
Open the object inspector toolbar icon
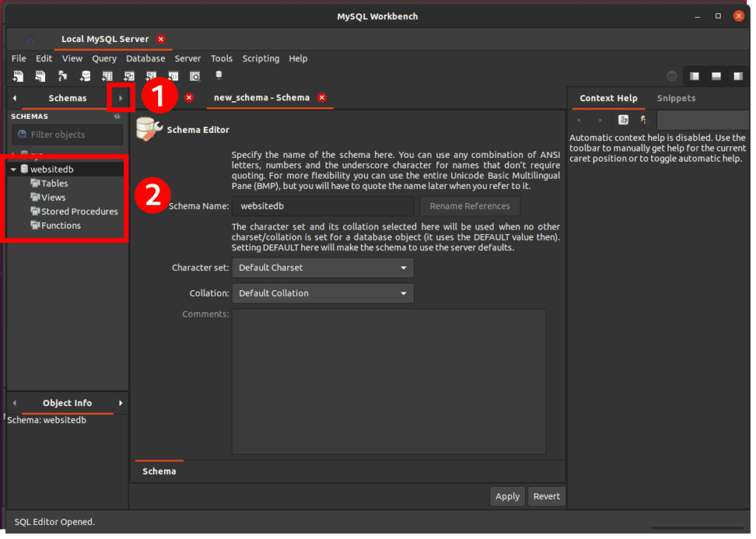(63, 76)
